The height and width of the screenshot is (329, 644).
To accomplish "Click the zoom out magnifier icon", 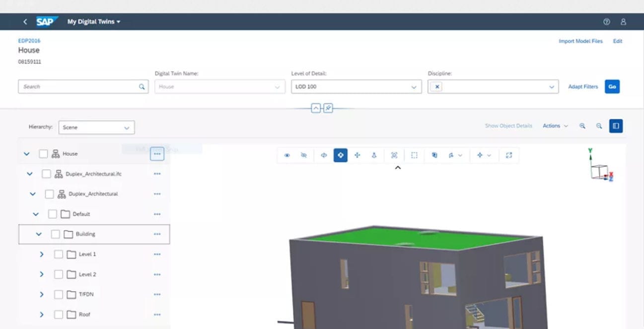I will 598,126.
